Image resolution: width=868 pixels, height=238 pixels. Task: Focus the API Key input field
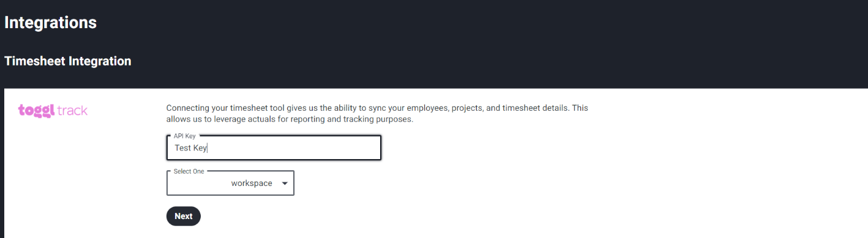(x=274, y=147)
